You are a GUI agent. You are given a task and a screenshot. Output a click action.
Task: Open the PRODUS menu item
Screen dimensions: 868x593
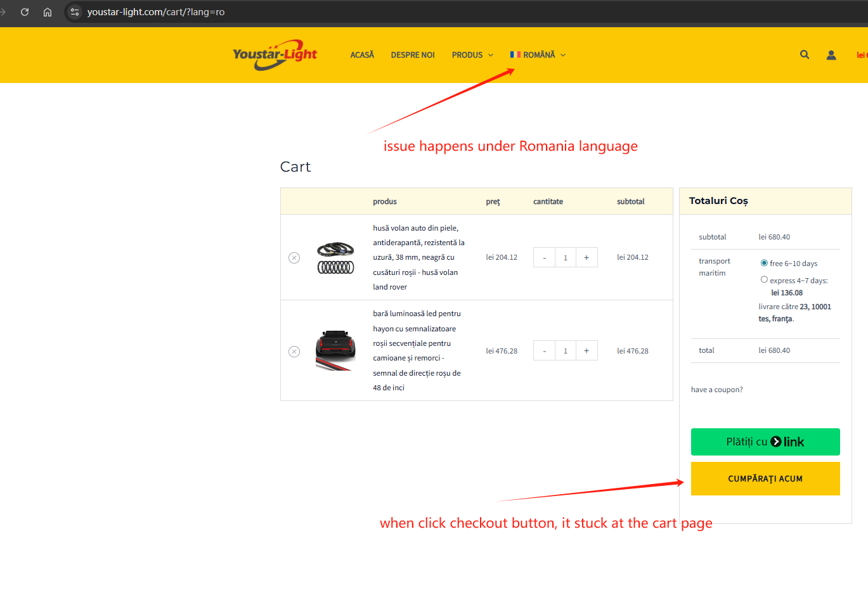pyautogui.click(x=467, y=55)
